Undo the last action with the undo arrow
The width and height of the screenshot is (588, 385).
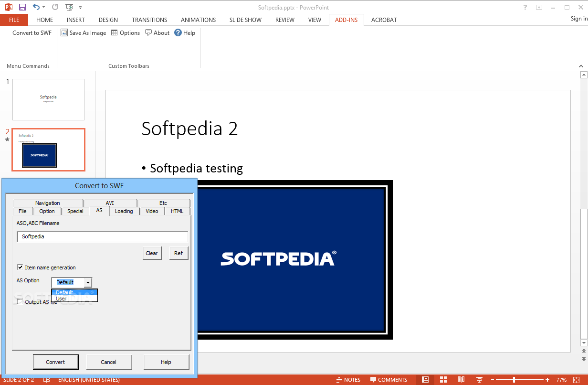coord(36,7)
